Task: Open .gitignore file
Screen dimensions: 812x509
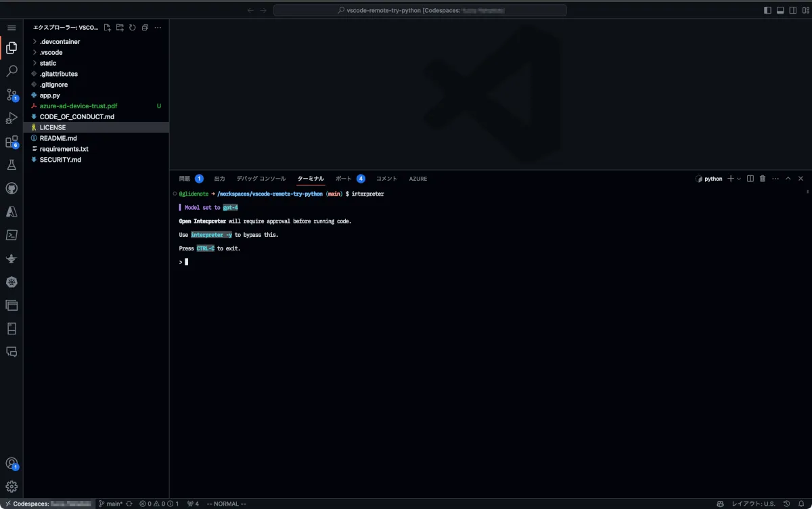Action: click(x=96, y=85)
